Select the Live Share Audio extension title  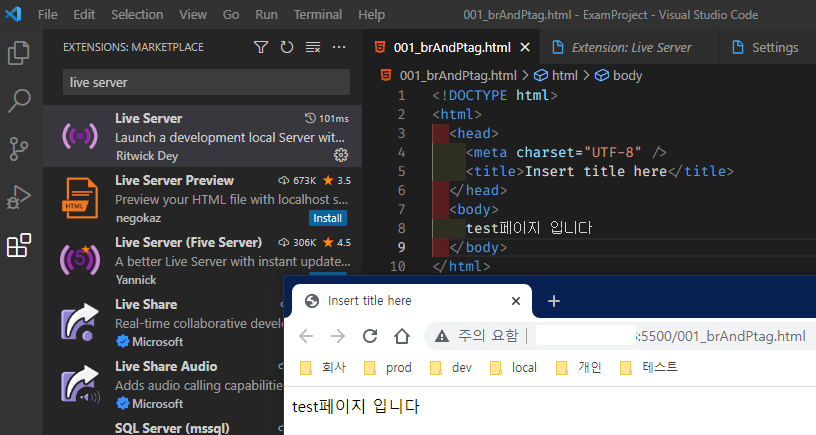[x=166, y=366]
